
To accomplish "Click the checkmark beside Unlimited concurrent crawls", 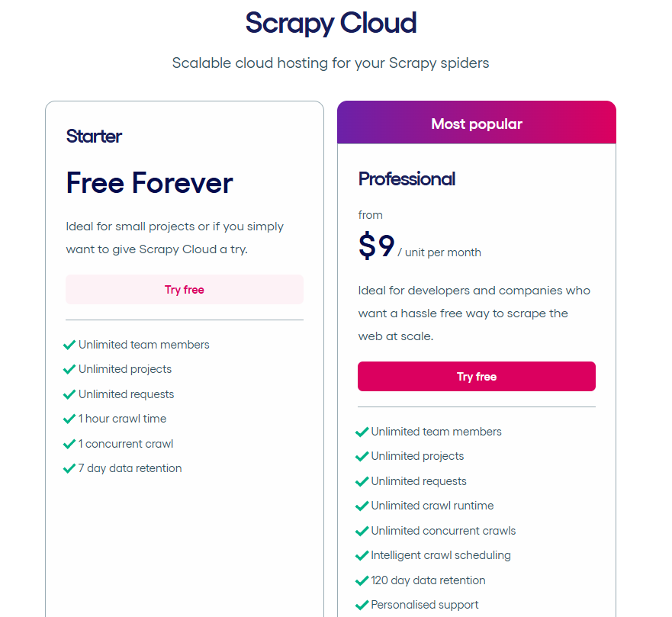I will tap(362, 530).
